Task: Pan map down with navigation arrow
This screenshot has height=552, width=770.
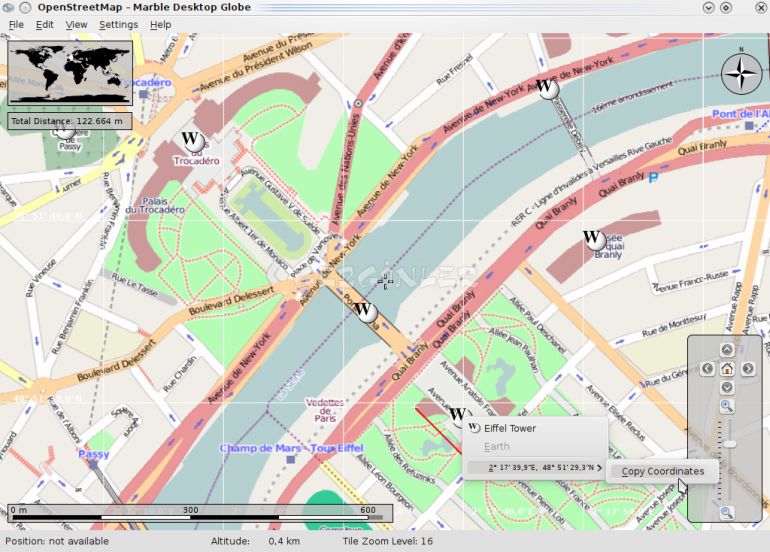Action: [727, 387]
